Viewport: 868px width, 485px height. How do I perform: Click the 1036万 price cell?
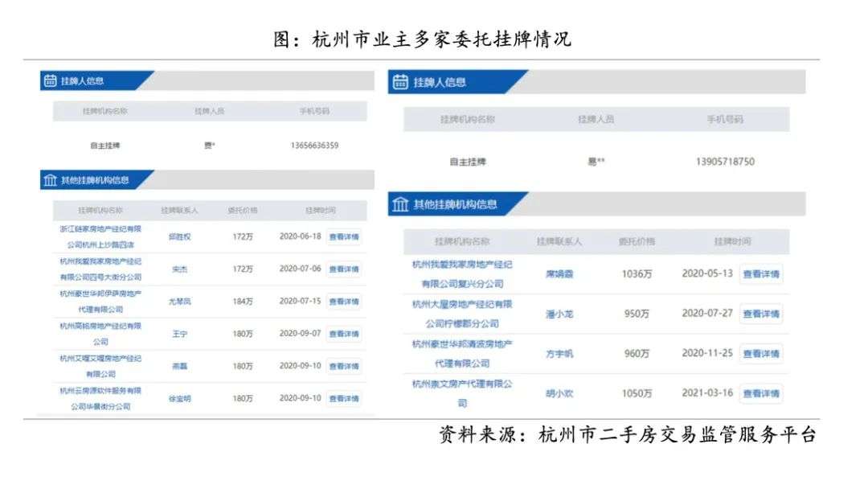coord(637,273)
